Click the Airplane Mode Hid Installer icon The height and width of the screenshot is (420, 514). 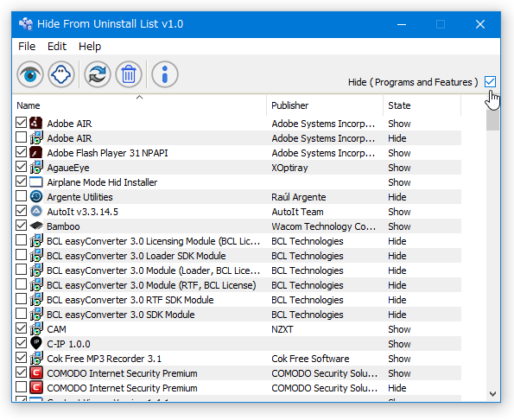coord(36,182)
